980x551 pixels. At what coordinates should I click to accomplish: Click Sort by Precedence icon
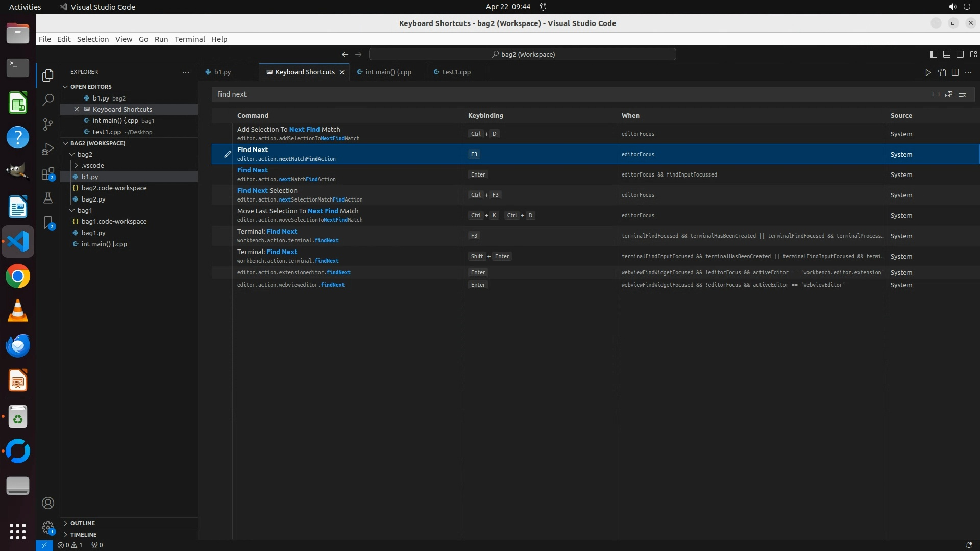point(949,94)
